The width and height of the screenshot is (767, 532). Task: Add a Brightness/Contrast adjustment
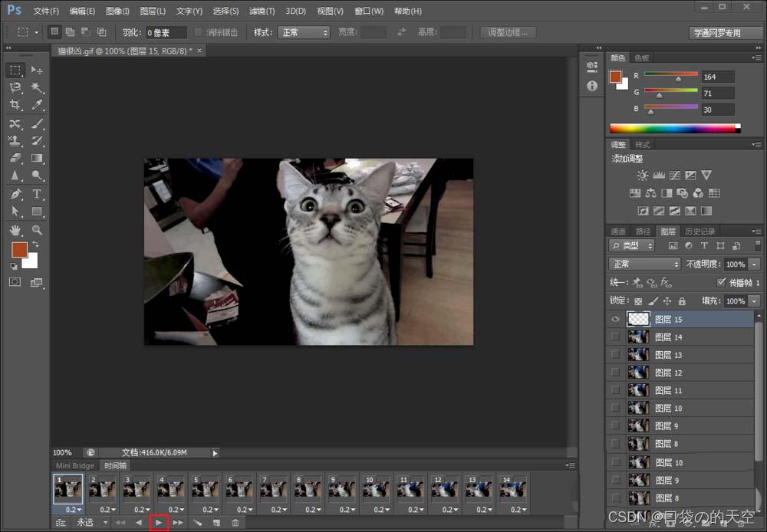pos(643,175)
